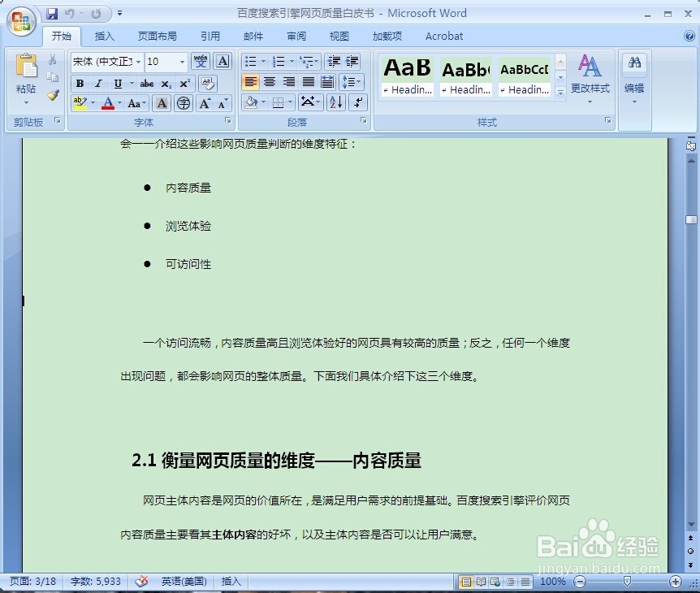Copy selection with the copy icon
This screenshot has width=700, height=593.
(53, 77)
